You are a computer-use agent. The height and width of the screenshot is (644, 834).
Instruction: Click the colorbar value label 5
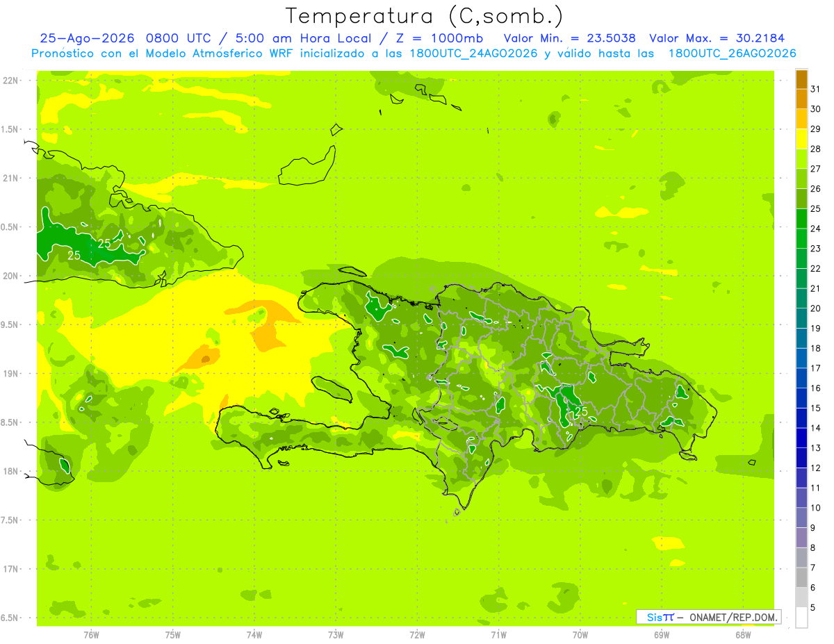[x=813, y=607]
